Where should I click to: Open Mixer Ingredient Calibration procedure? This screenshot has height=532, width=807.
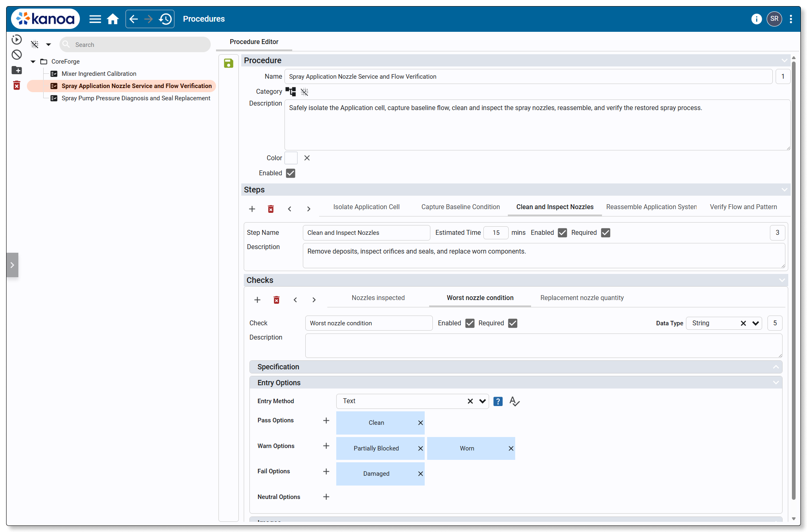point(99,74)
